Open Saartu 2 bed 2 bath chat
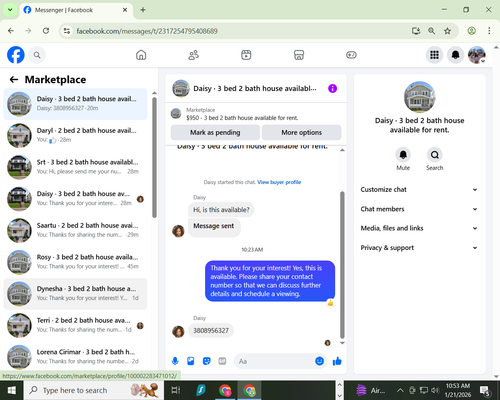 click(75, 230)
